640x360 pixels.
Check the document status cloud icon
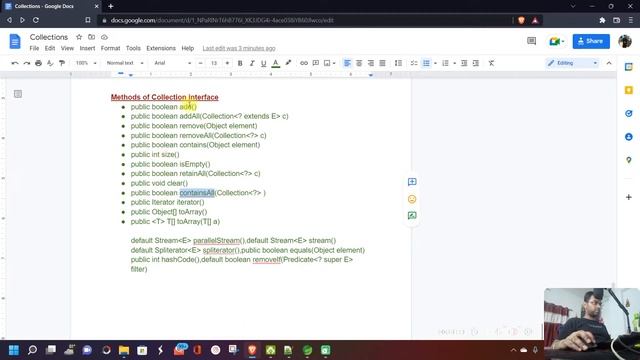[x=104, y=37]
